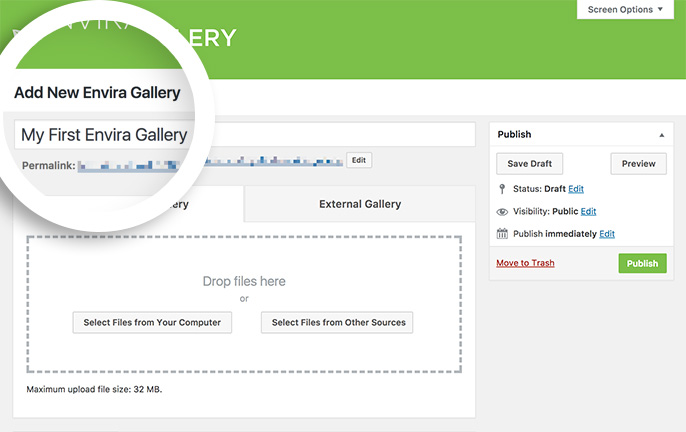Open the Screen Options dropdown
Image resolution: width=686 pixels, height=432 pixels.
coord(625,9)
